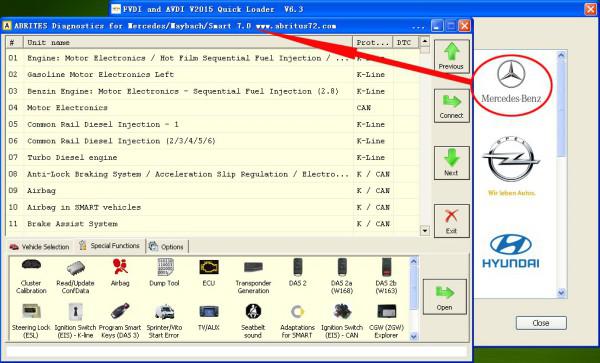The image size is (600, 363).
Task: Switch to the Options tab
Action: click(167, 247)
